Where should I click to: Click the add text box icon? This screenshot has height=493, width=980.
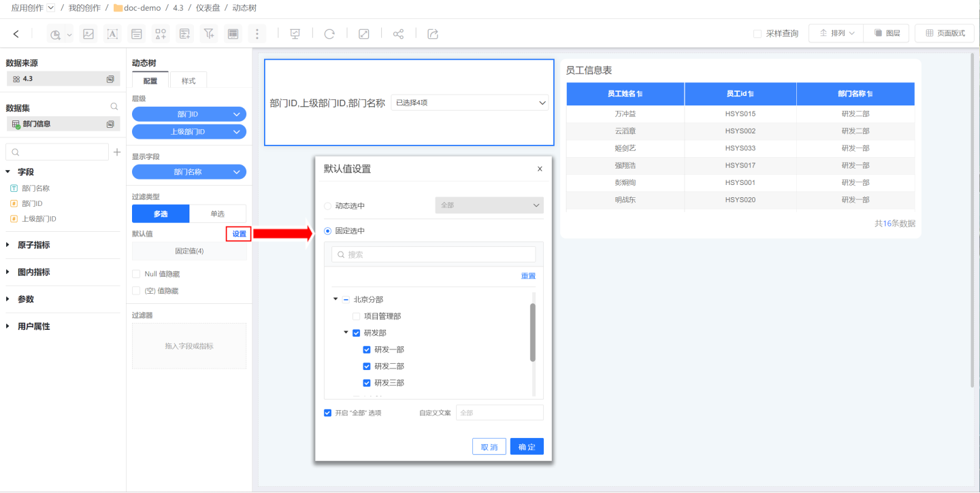click(x=112, y=34)
